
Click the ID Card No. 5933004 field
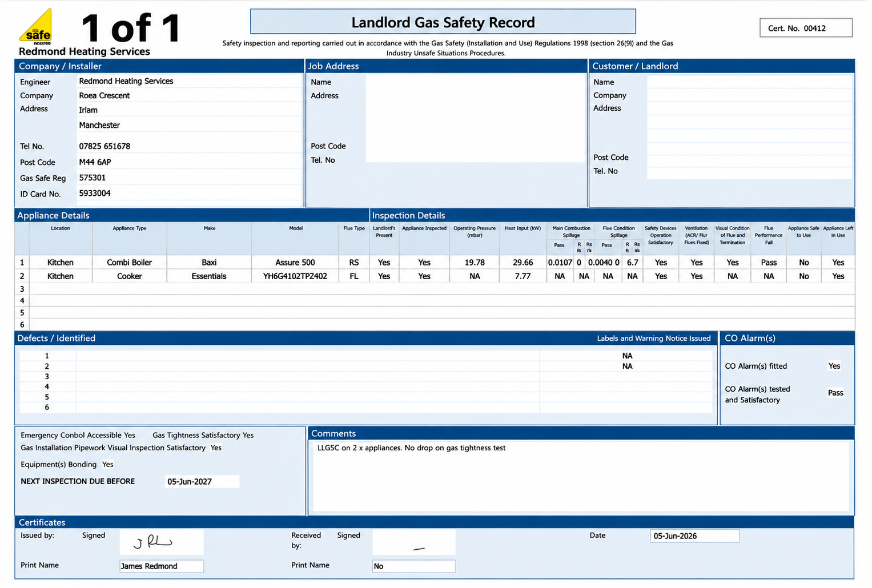pyautogui.click(x=189, y=194)
